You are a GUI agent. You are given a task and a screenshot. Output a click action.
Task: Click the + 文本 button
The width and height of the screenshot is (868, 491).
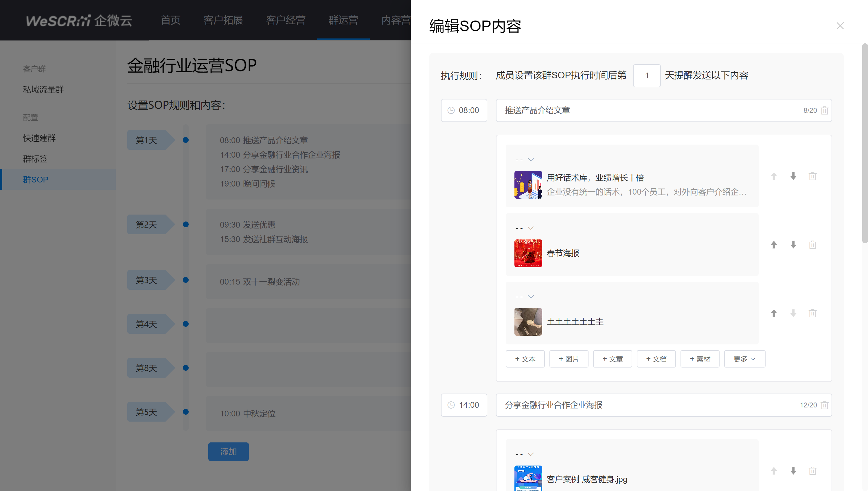click(525, 359)
